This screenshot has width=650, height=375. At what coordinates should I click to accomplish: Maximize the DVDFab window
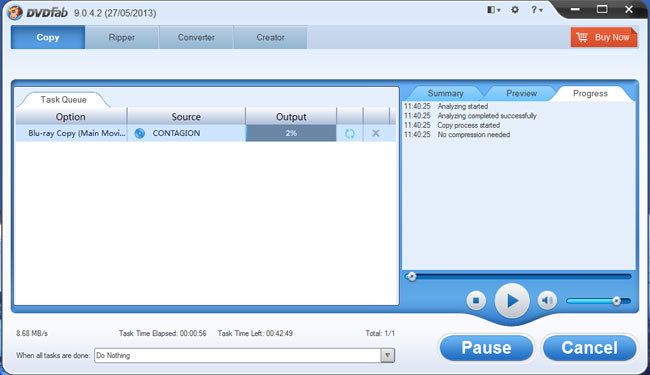[x=602, y=10]
